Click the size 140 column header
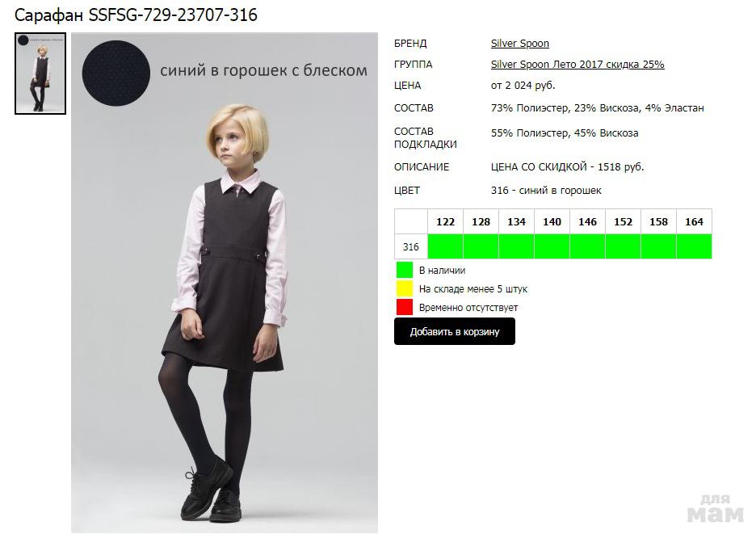The image size is (756, 534). pyautogui.click(x=552, y=221)
